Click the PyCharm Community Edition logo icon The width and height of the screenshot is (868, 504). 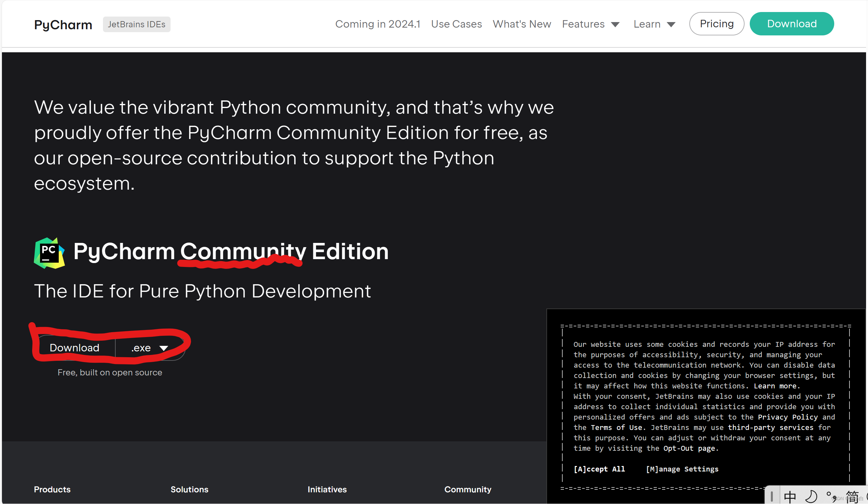point(49,253)
